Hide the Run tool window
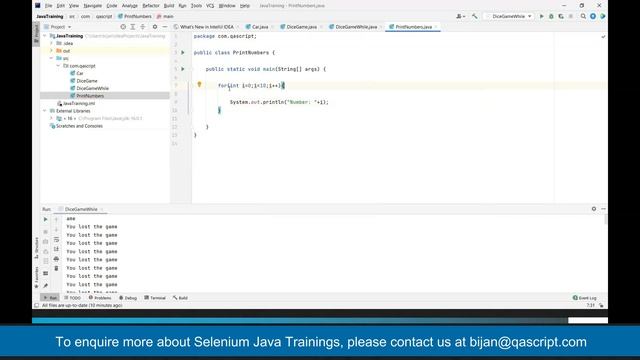The height and width of the screenshot is (360, 640). (x=603, y=209)
